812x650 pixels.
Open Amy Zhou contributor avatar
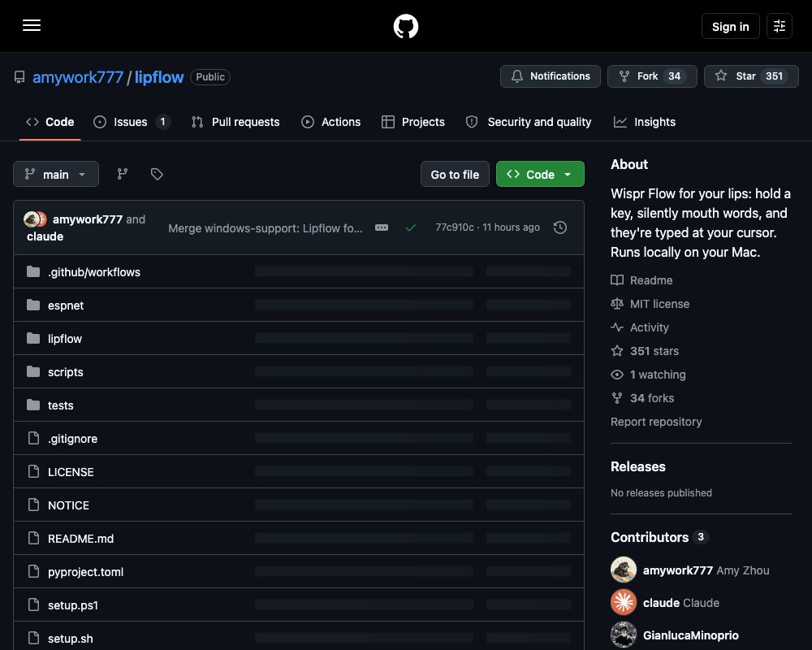click(624, 570)
